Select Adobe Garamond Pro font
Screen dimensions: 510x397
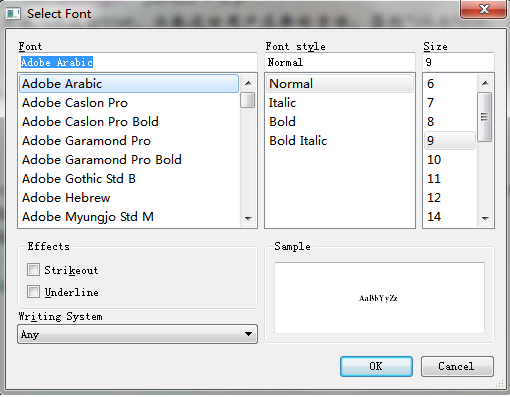click(129, 141)
